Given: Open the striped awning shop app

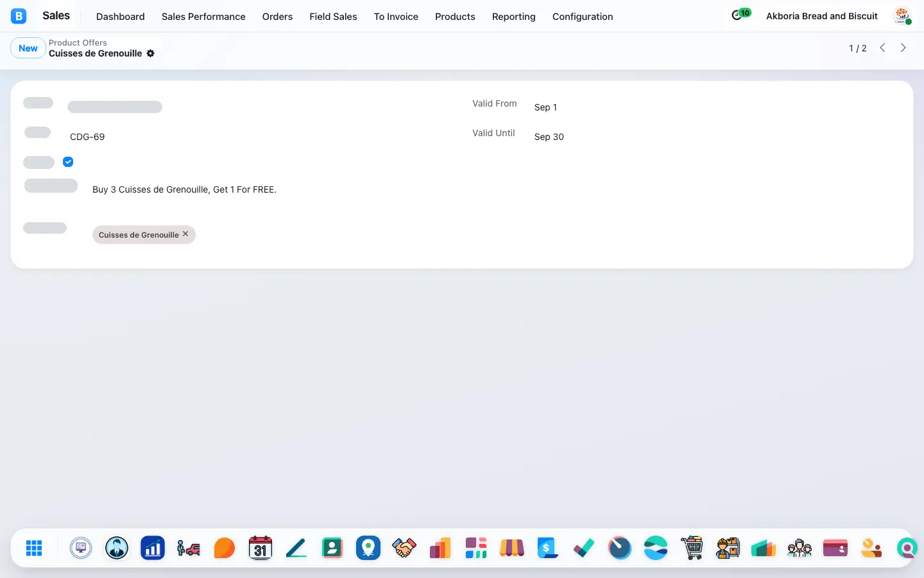Looking at the screenshot, I should coord(512,548).
